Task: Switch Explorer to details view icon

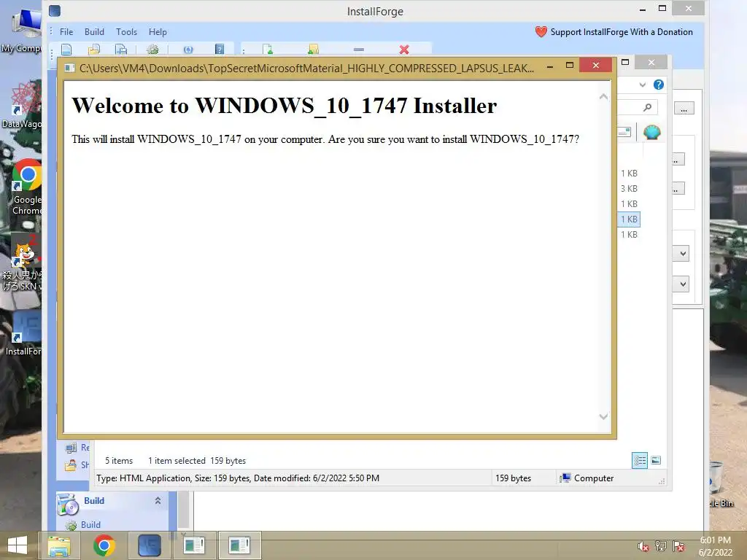Action: (639, 461)
